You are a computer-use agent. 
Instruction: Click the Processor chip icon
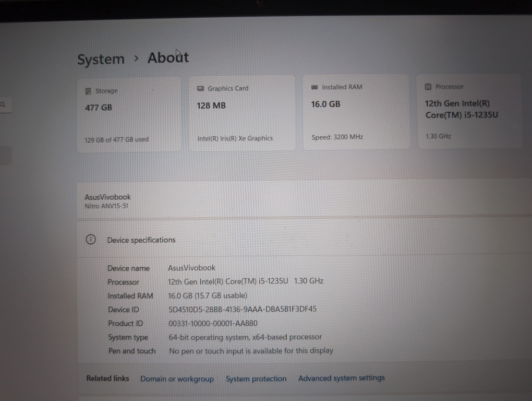tap(428, 87)
